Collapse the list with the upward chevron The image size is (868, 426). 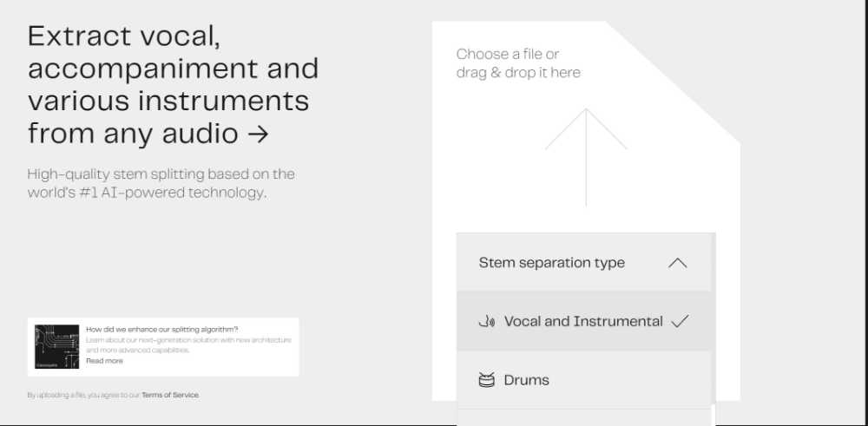(678, 263)
